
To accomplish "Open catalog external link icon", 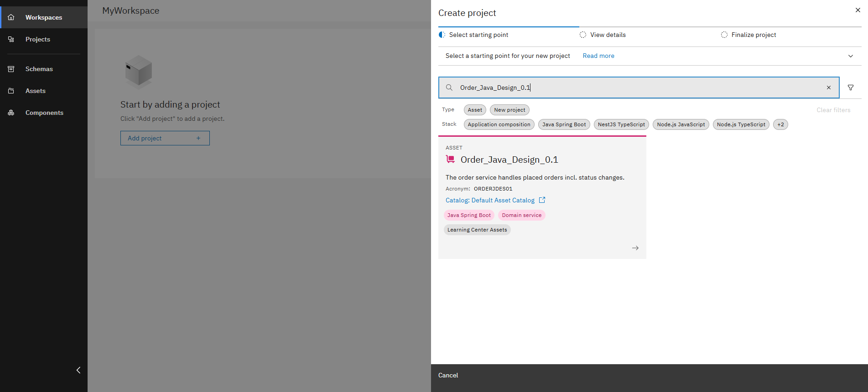I will coord(542,200).
